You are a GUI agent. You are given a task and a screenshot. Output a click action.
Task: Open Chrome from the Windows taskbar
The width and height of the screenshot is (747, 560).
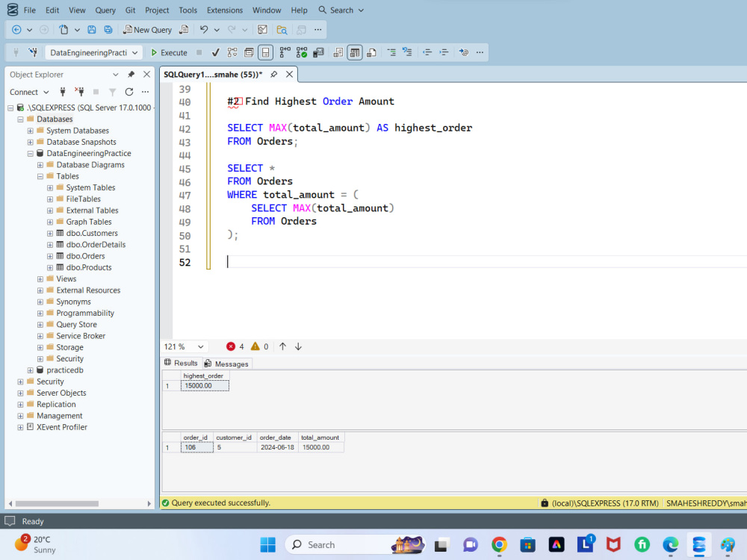coord(499,545)
